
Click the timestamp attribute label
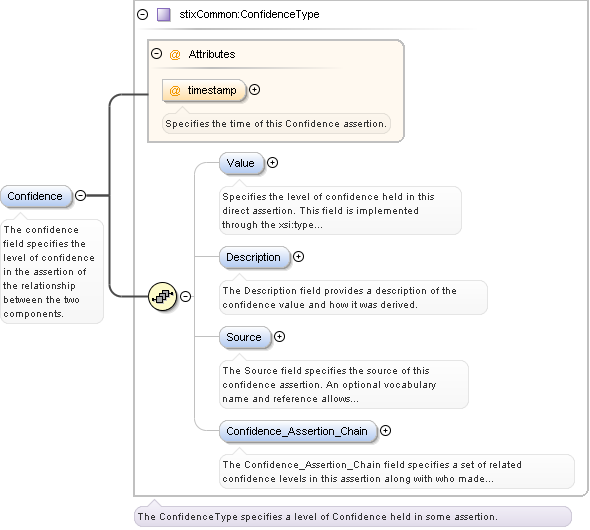tap(212, 90)
